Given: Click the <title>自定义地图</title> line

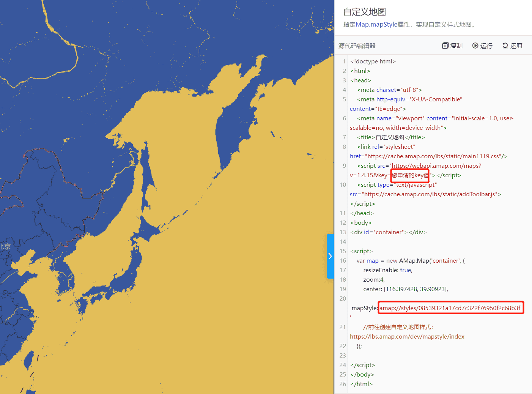Looking at the screenshot, I should pos(391,137).
